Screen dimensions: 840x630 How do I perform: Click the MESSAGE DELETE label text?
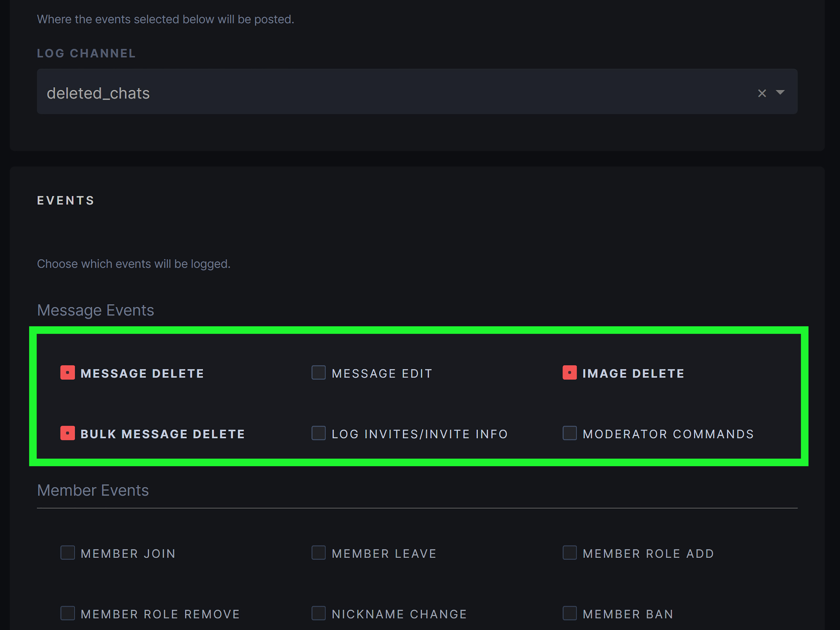[x=142, y=372]
